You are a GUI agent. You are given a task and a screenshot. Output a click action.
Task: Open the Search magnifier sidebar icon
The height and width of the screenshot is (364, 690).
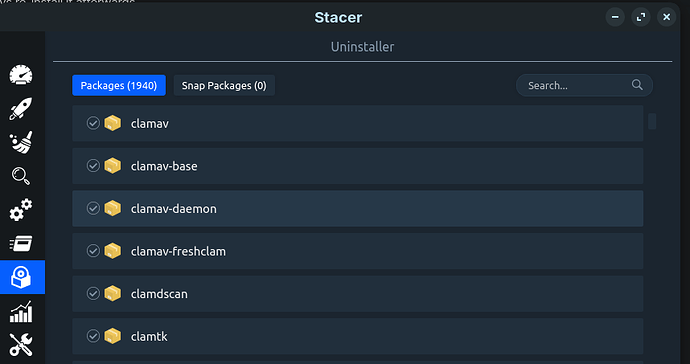click(x=21, y=176)
